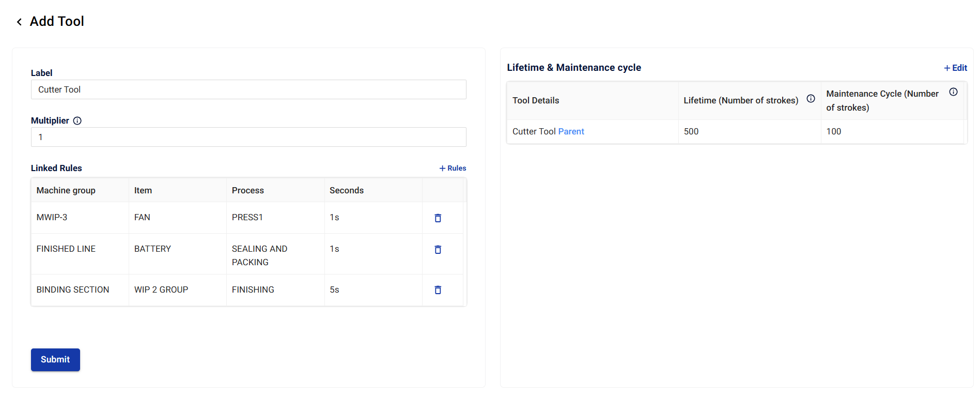Click the Label input field
Screen dimensions: 980x396
(248, 90)
